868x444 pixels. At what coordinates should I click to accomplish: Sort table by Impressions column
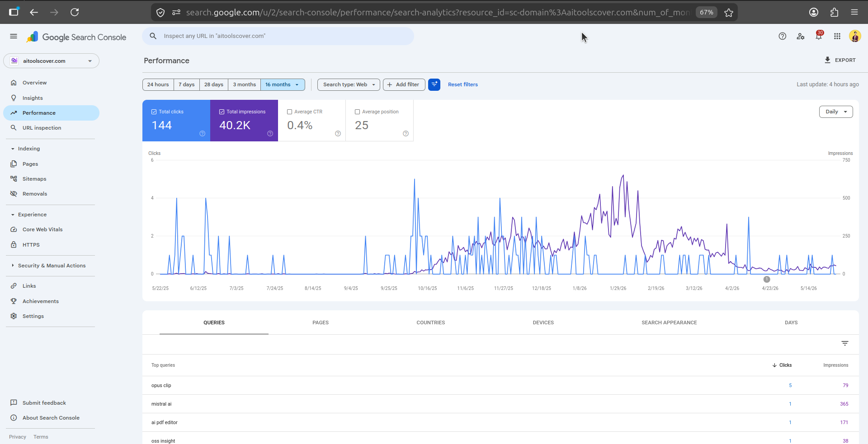[x=835, y=365]
